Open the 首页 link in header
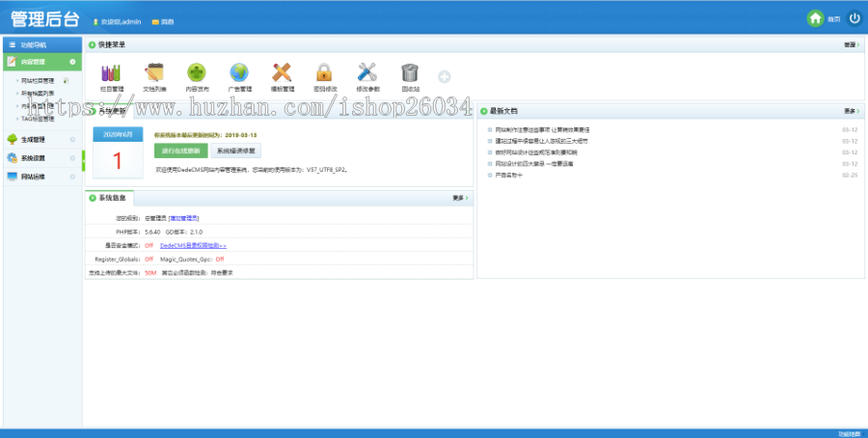The image size is (868, 438). 833,19
